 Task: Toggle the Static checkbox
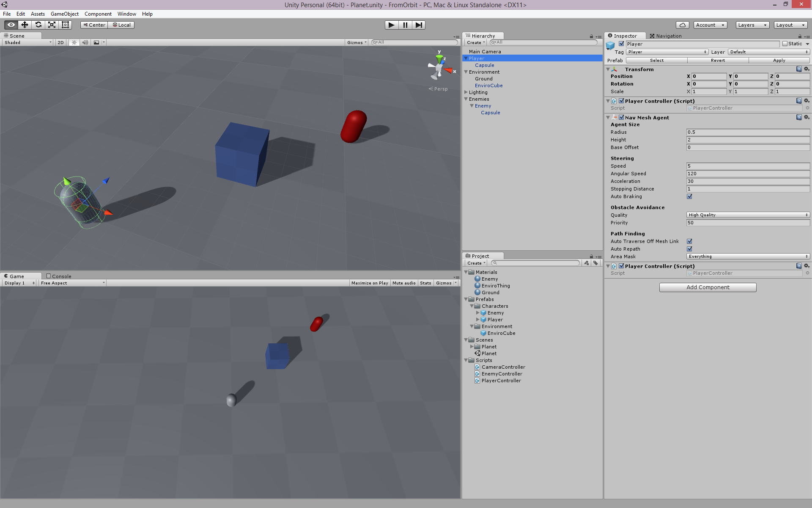[x=785, y=44]
